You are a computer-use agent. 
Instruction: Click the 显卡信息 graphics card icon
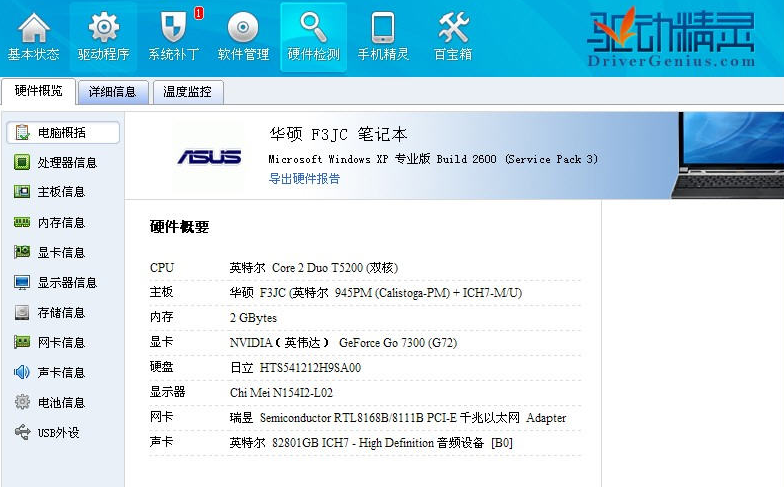[x=22, y=252]
